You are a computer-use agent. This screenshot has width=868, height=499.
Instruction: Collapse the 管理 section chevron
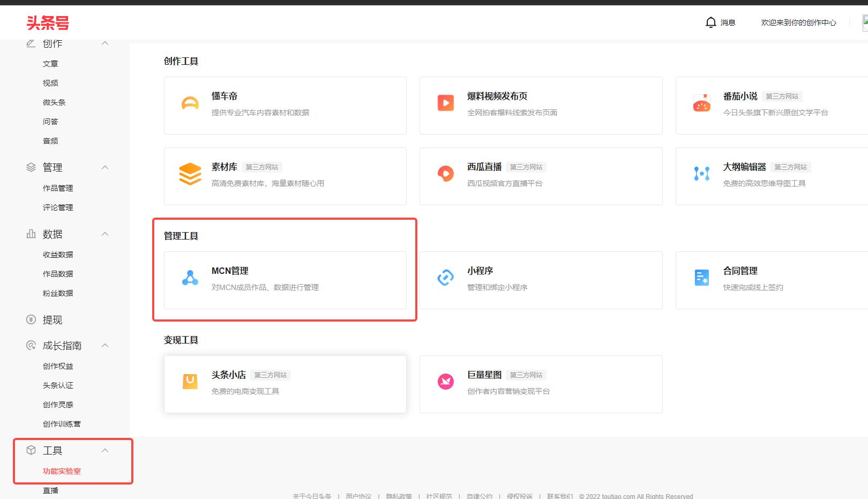tap(105, 168)
